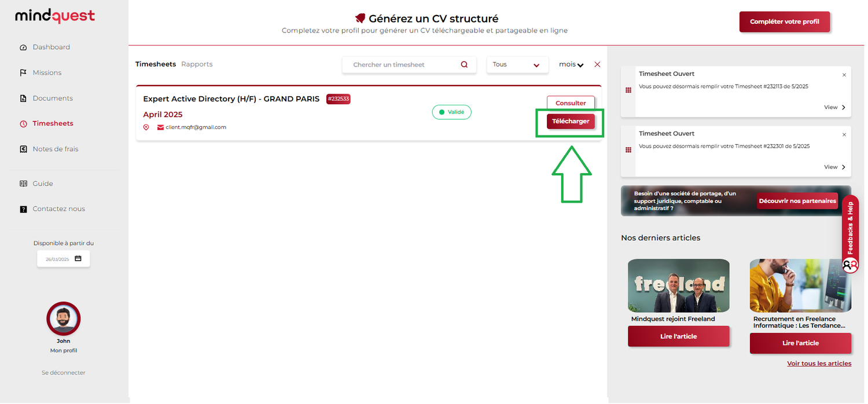The height and width of the screenshot is (404, 868).
Task: Open Documents from the sidebar
Action: [53, 98]
